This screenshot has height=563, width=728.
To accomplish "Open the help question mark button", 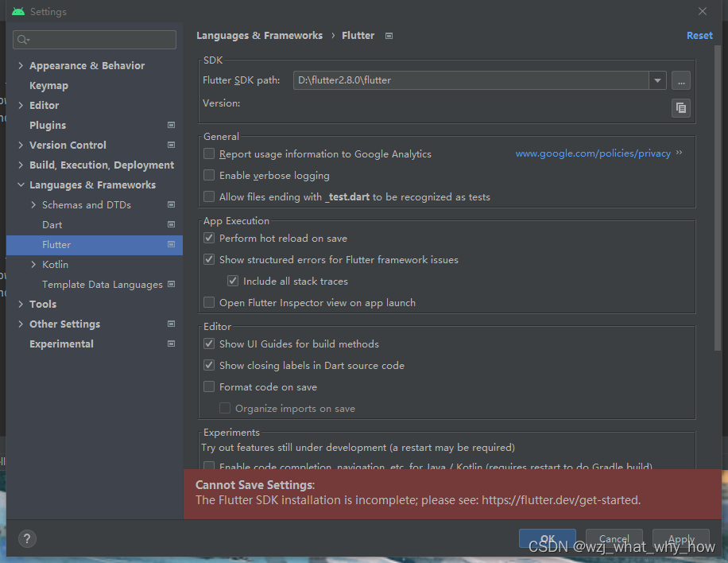I will coord(27,539).
